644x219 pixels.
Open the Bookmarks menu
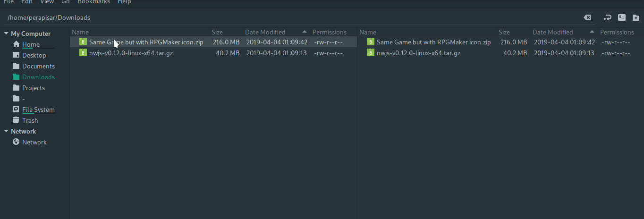93,2
